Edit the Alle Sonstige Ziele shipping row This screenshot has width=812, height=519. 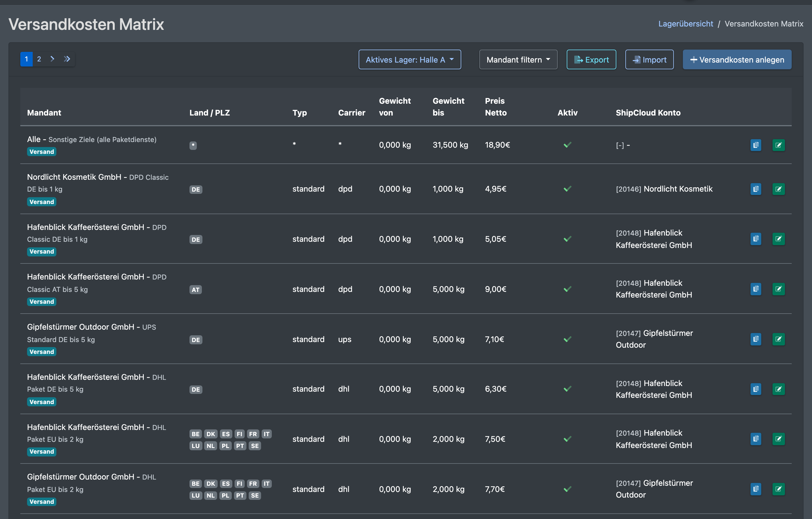[x=778, y=145]
